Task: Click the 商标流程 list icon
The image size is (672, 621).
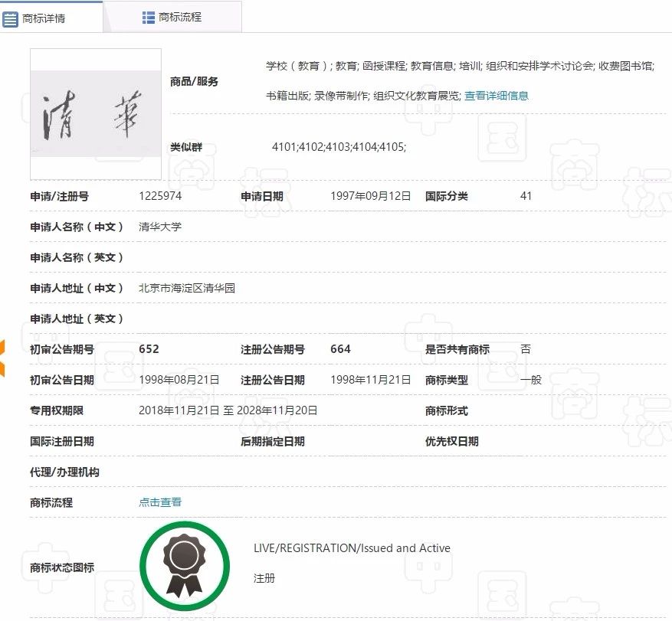Action: pyautogui.click(x=149, y=18)
